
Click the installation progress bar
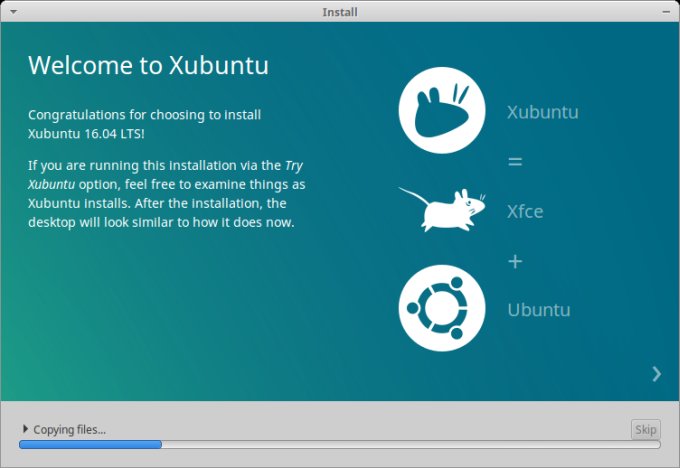tap(340, 444)
